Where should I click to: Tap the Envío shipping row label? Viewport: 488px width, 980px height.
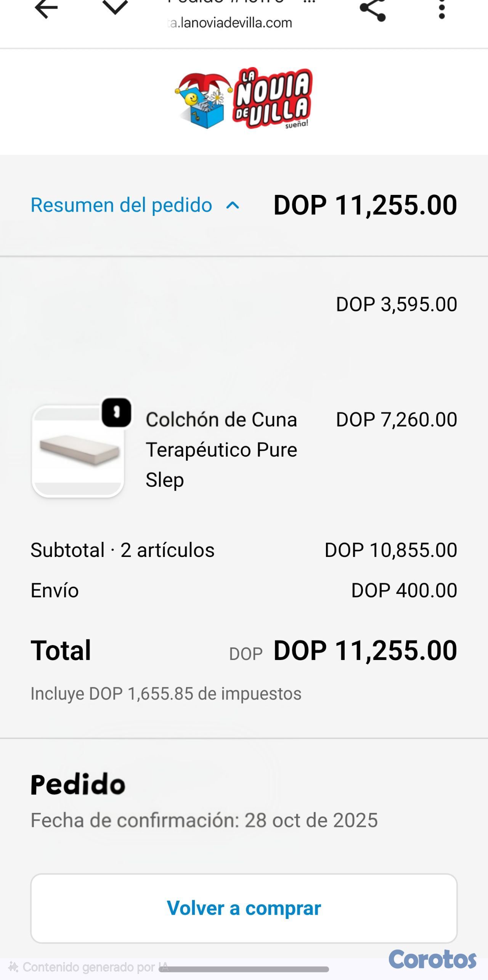pos(55,591)
